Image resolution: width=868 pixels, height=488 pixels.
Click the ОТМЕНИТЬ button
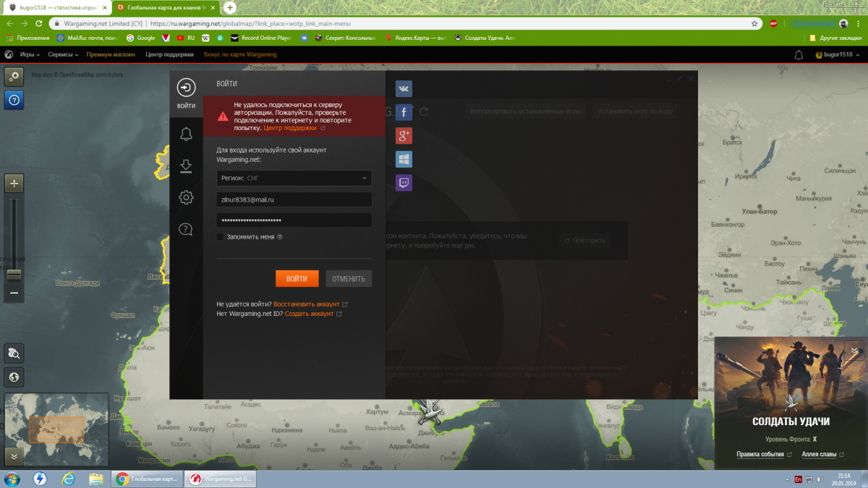[349, 278]
